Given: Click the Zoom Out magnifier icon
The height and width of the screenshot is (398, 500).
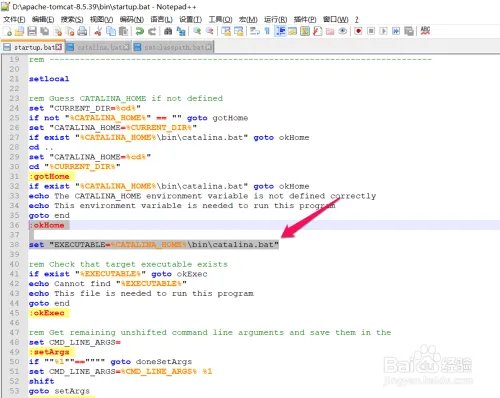Looking at the screenshot, I should 209,31.
